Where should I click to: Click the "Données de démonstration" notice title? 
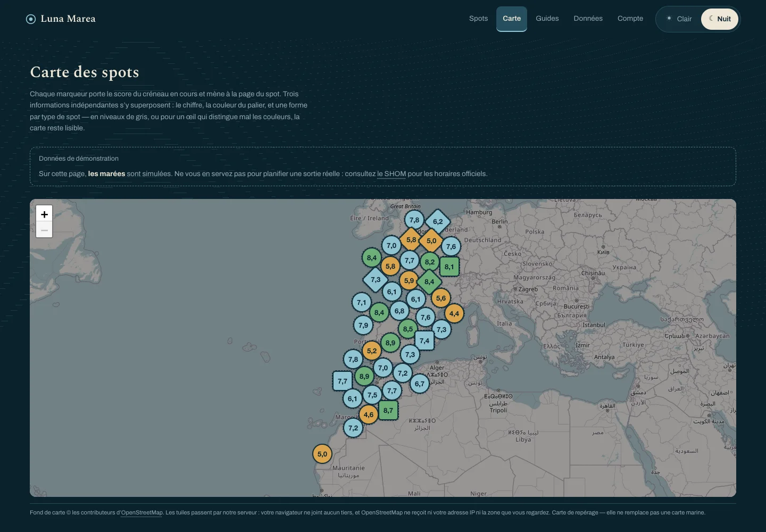tap(79, 159)
